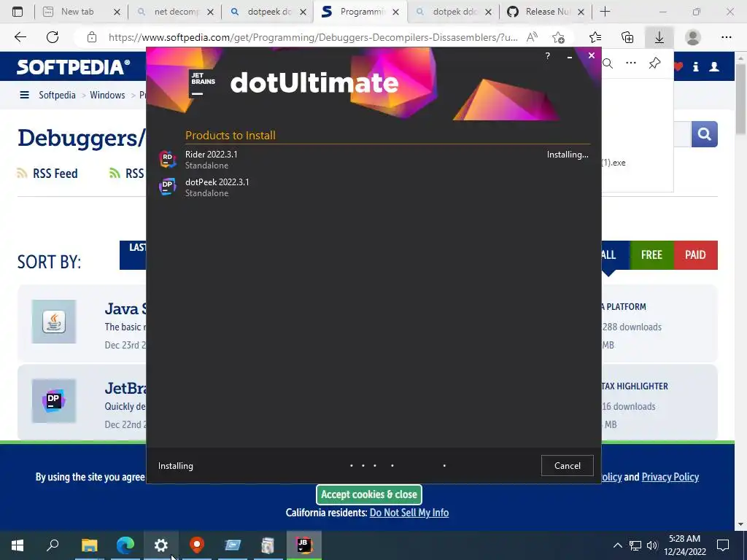The width and height of the screenshot is (747, 560).
Task: Cancel the dotUltimate installation
Action: click(567, 466)
